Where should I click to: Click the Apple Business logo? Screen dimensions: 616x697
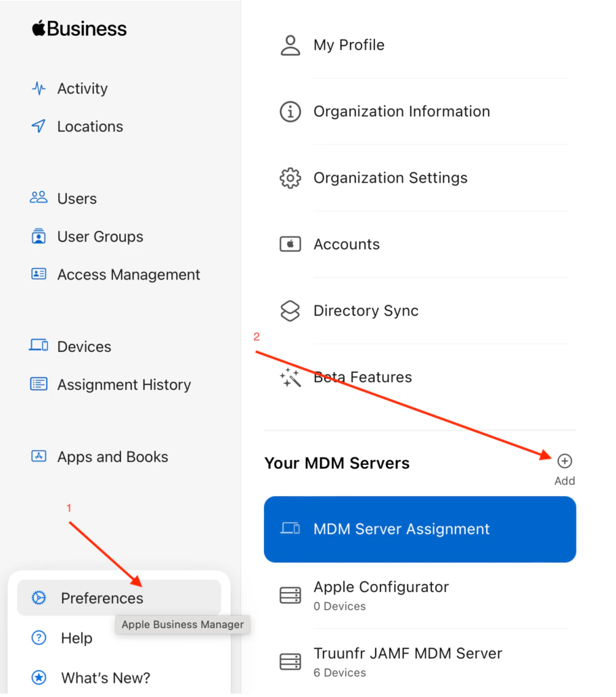79,29
